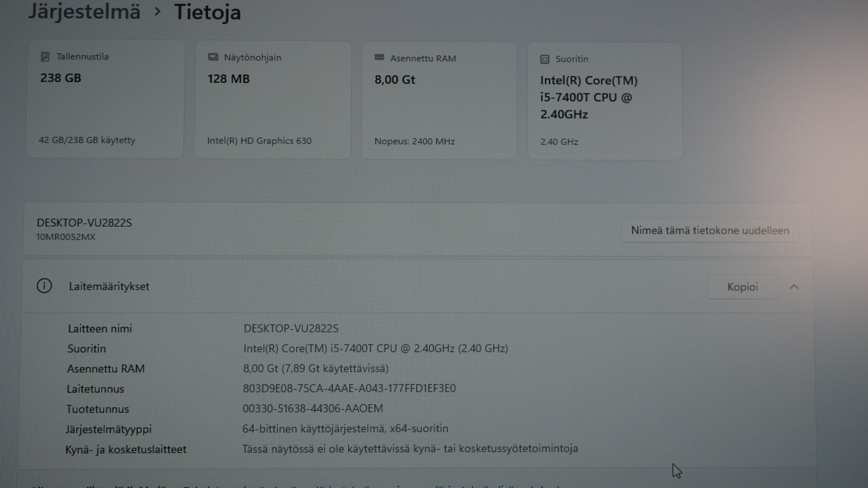868x488 pixels.
Task: Click the Tuotetunnus value text
Action: [313, 408]
